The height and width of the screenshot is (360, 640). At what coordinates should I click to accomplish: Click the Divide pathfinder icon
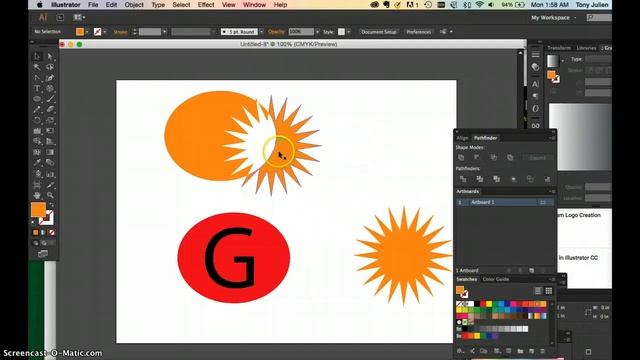pos(463,179)
